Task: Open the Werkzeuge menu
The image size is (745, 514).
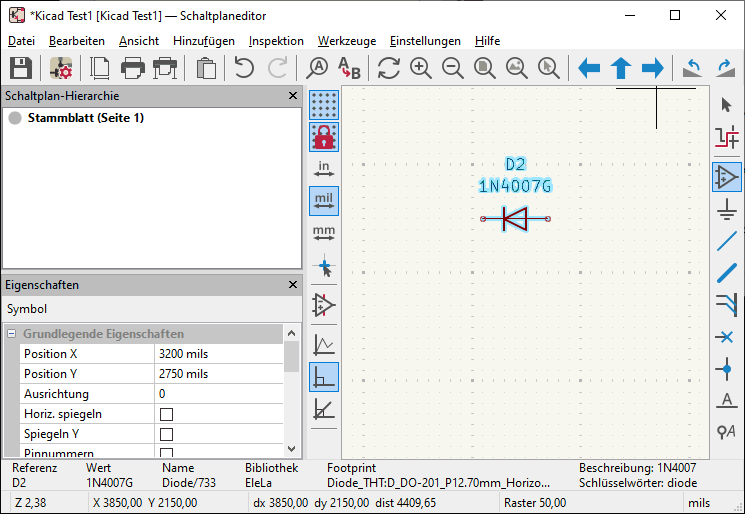Action: pyautogui.click(x=346, y=41)
